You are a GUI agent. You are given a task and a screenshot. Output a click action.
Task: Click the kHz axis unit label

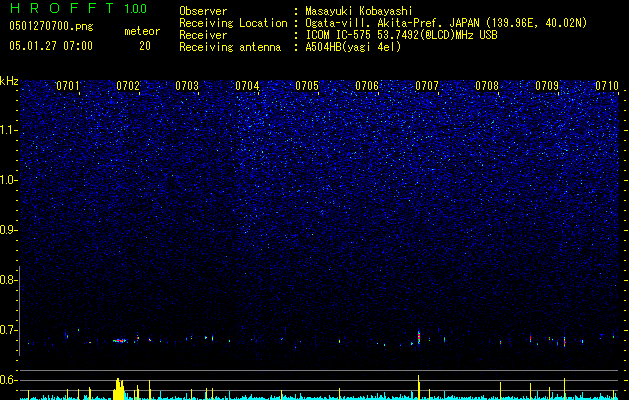pos(9,81)
